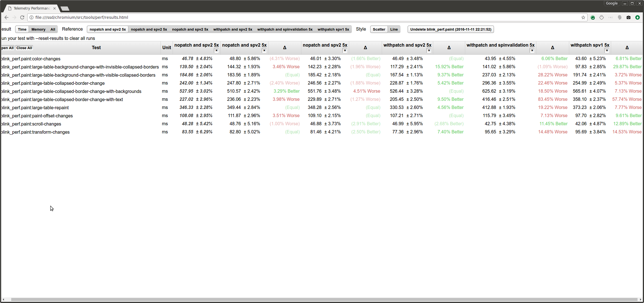
Task: Click the browser reload icon
Action: pyautogui.click(x=22, y=17)
